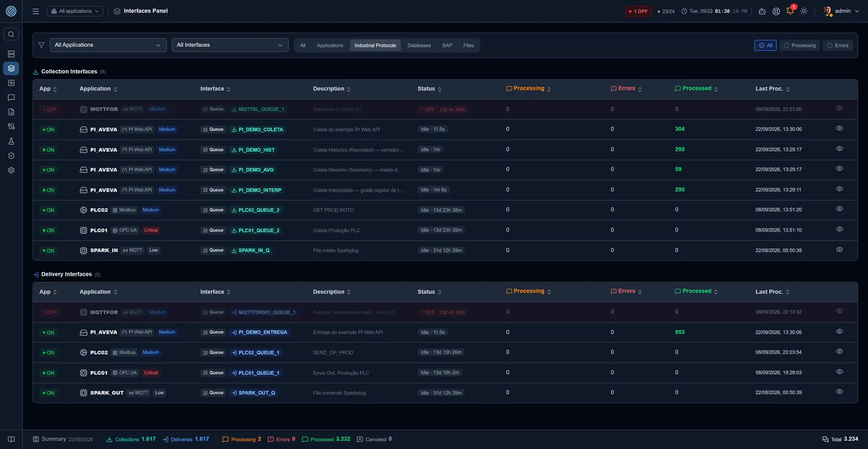This screenshot has height=449, width=868.
Task: Click the Critical tag on PLC01_QUEUE_2 row
Action: click(151, 230)
